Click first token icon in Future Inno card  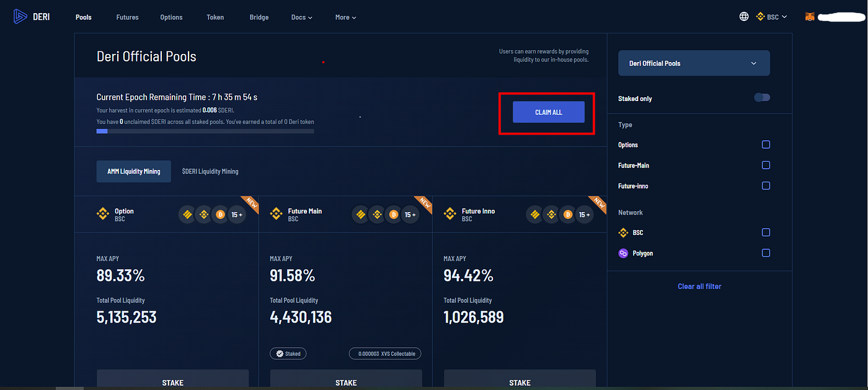(x=534, y=215)
